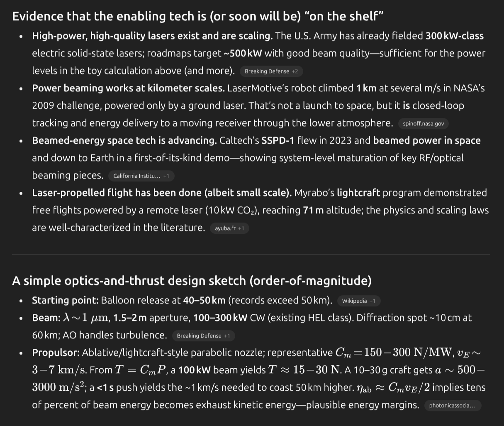This screenshot has height=426, width=504.
Task: Click the bold '300 kW-class' text
Action: 454,36
